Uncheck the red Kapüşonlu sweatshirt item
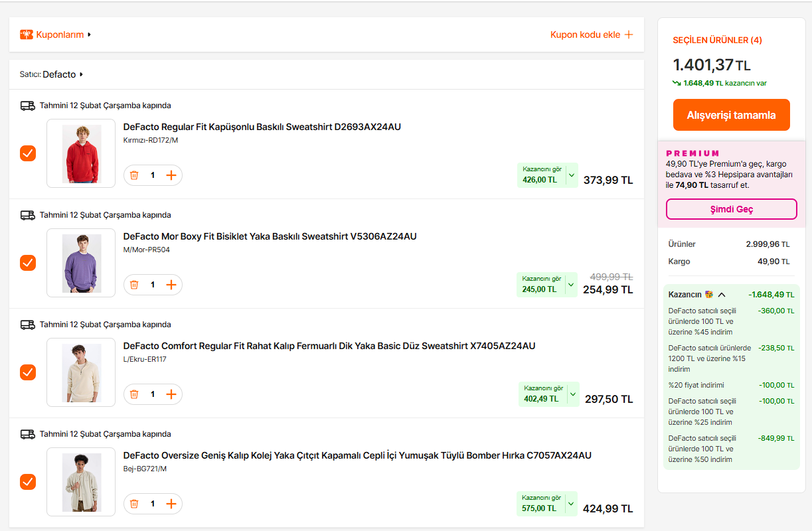 [x=28, y=153]
